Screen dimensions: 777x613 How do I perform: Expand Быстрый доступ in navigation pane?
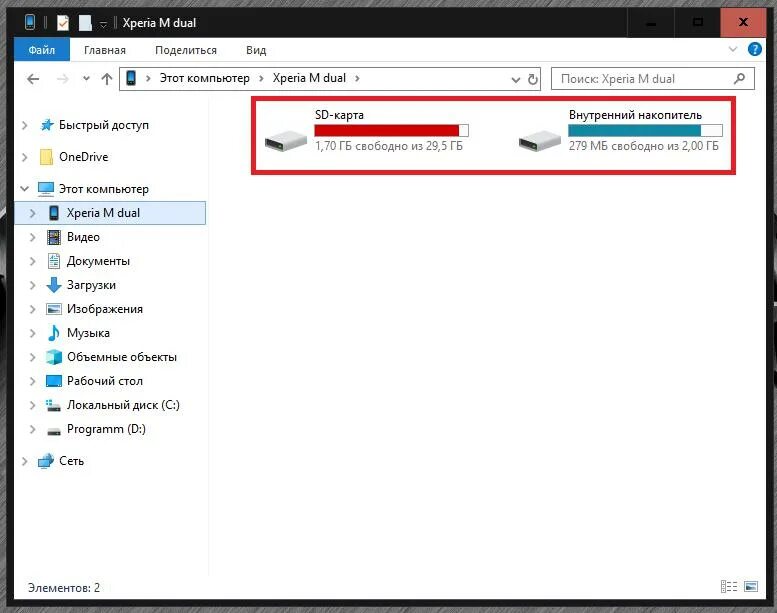coord(24,125)
